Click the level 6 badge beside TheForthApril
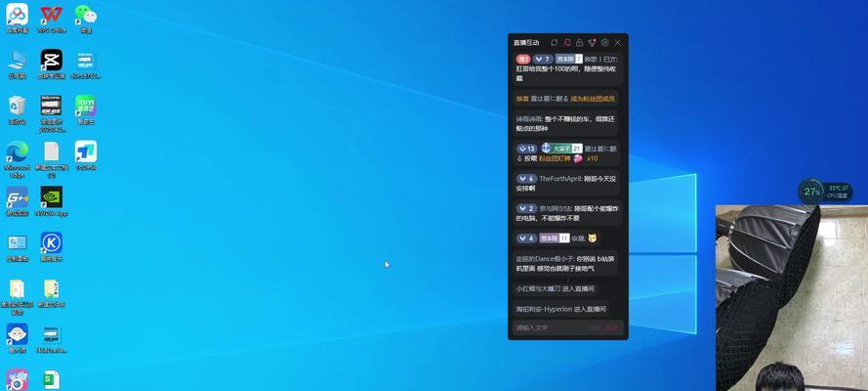 pyautogui.click(x=526, y=179)
